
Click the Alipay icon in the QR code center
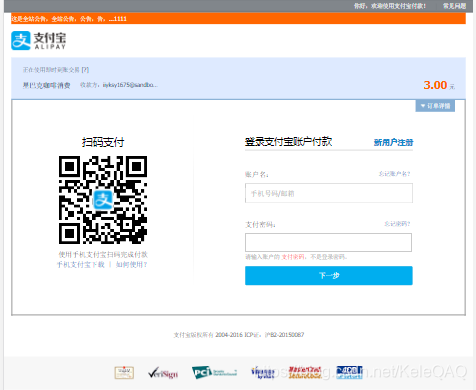click(x=103, y=200)
